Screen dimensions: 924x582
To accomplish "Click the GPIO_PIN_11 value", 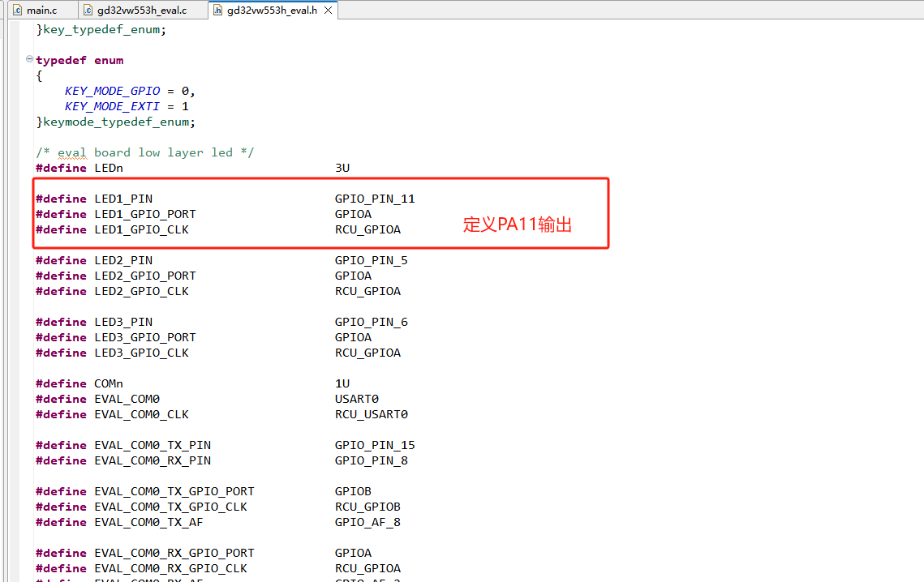I will 375,199.
